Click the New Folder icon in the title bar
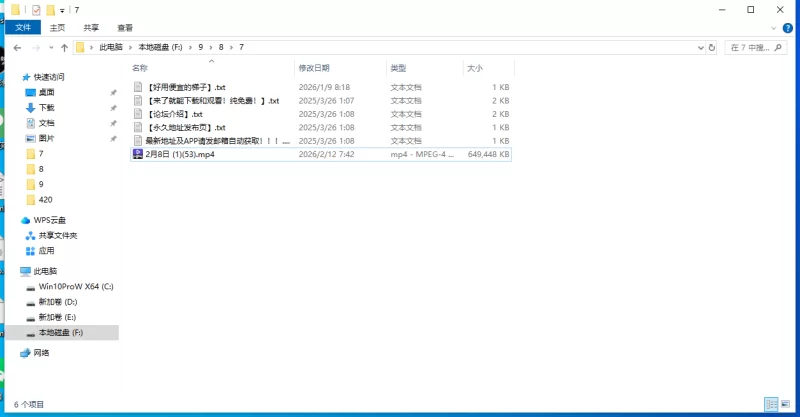 (50, 10)
